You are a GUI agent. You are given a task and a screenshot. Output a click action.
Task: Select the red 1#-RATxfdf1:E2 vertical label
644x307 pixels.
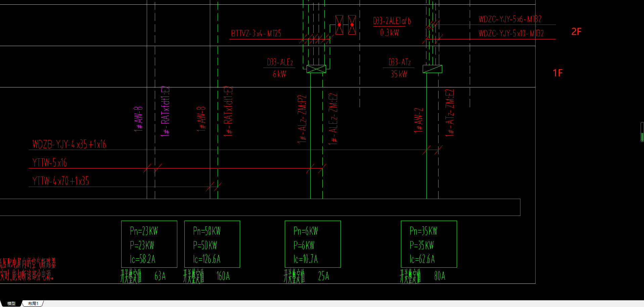pyautogui.click(x=228, y=111)
